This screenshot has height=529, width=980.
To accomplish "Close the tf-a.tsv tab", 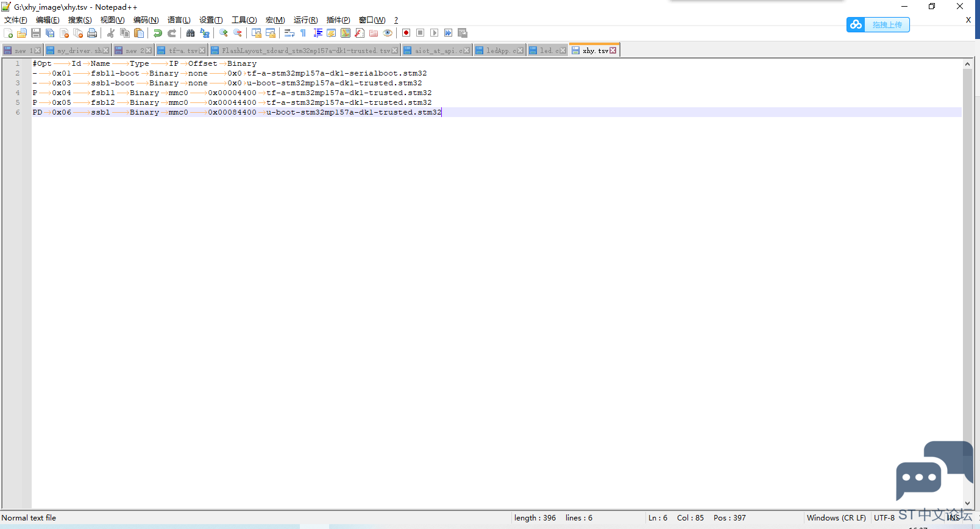I will [202, 51].
